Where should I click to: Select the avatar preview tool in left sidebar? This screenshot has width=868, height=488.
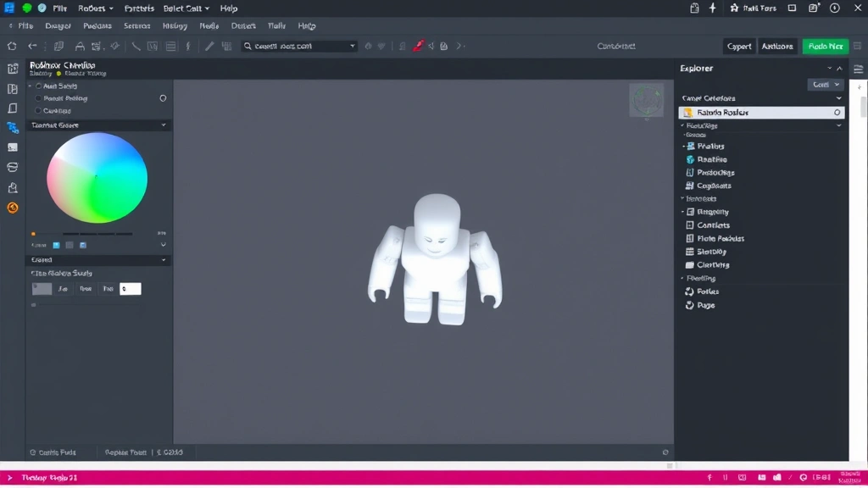tap(13, 128)
